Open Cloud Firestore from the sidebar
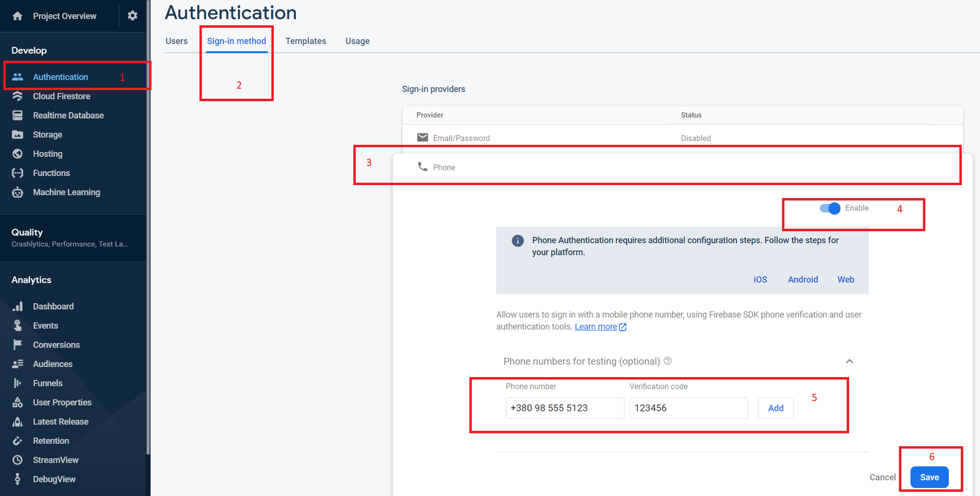Viewport: 980px width, 496px height. (62, 96)
